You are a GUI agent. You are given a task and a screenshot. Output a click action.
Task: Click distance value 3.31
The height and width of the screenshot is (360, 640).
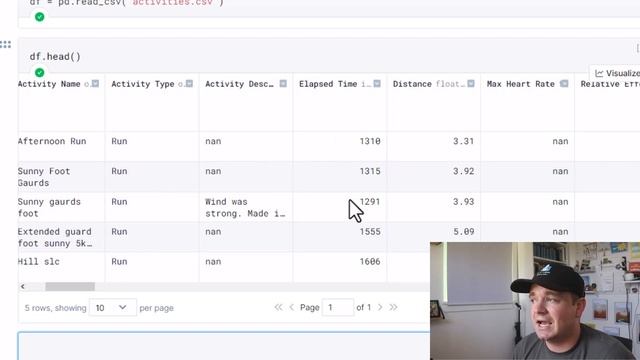coord(464,141)
